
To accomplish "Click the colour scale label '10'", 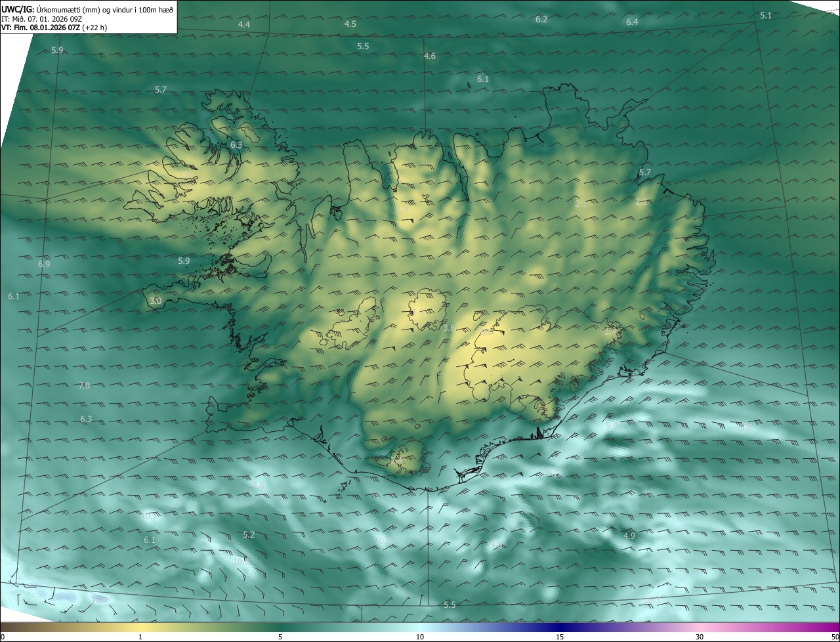I will pyautogui.click(x=420, y=637).
